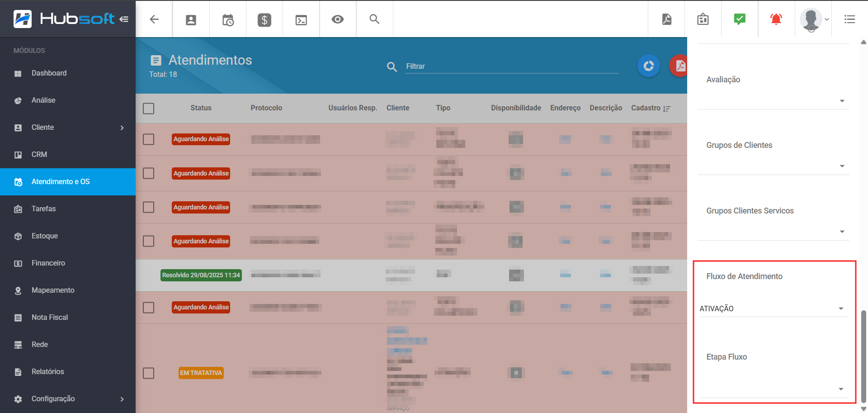Tick the checkbox of first Aguardando Análise row

(148, 139)
